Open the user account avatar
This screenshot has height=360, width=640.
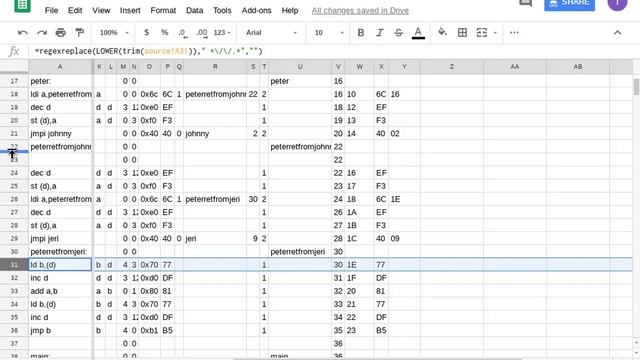click(617, 4)
